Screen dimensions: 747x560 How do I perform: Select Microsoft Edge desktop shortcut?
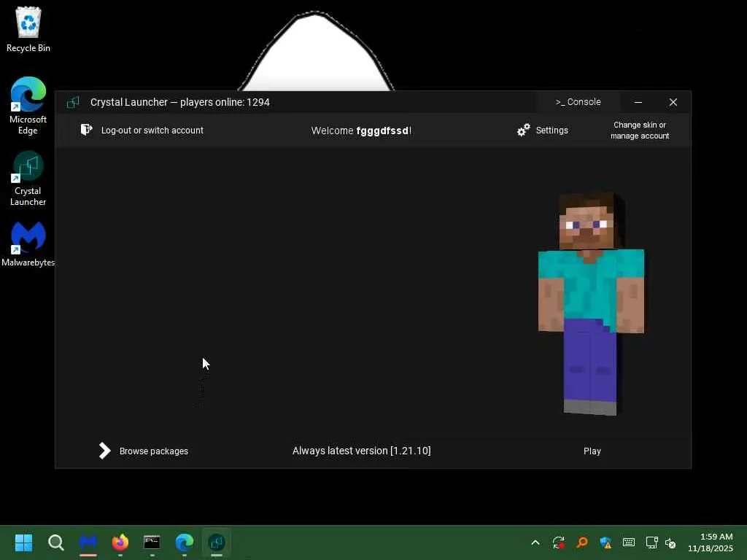[x=28, y=106]
